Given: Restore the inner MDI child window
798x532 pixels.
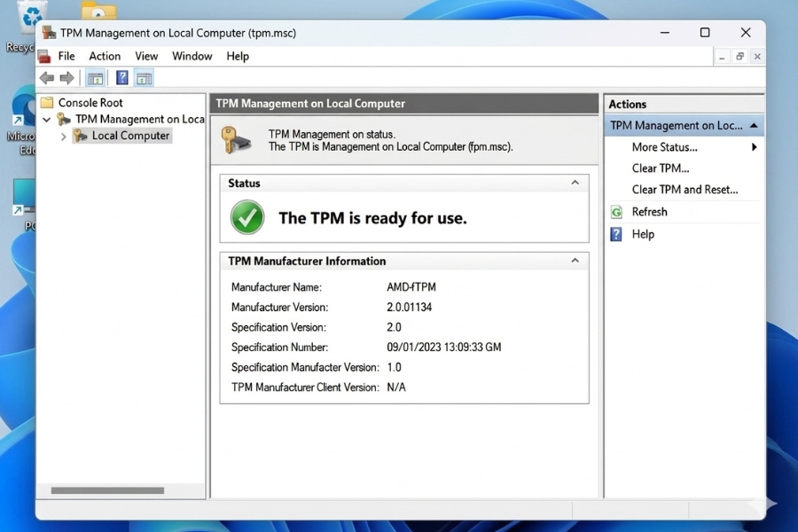Looking at the screenshot, I should point(740,57).
